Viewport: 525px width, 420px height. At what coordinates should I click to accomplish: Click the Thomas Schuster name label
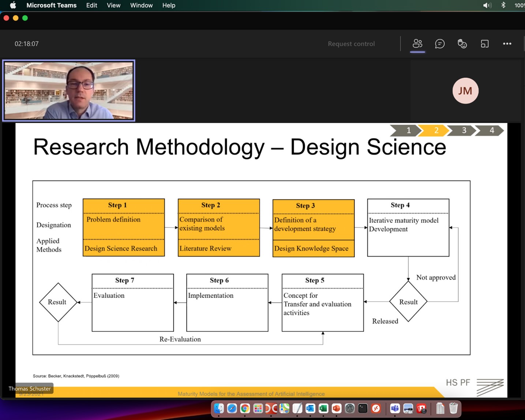(30, 389)
